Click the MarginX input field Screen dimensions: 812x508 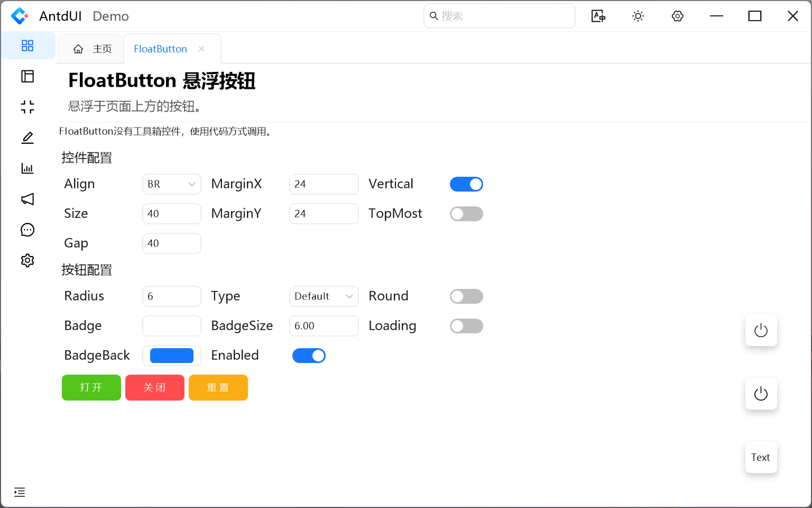pyautogui.click(x=324, y=184)
